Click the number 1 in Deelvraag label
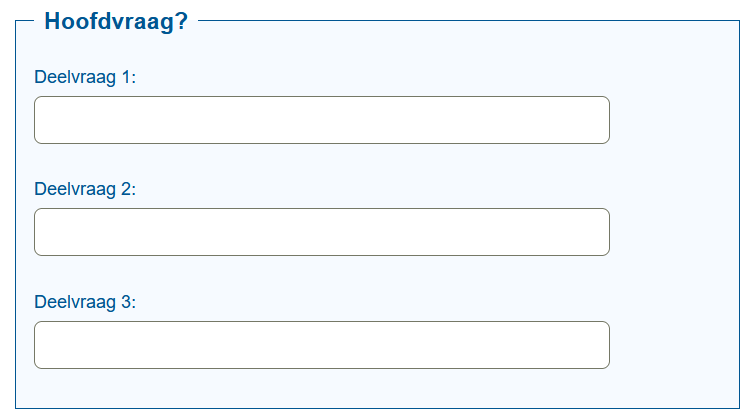756x417 pixels. 126,77
